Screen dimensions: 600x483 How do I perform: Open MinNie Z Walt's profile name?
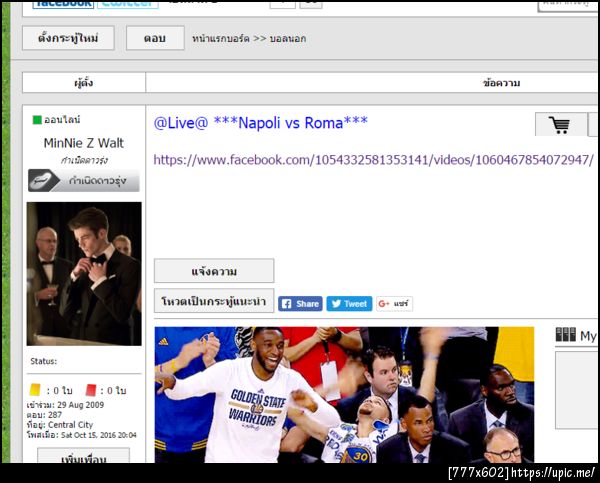coord(83,143)
